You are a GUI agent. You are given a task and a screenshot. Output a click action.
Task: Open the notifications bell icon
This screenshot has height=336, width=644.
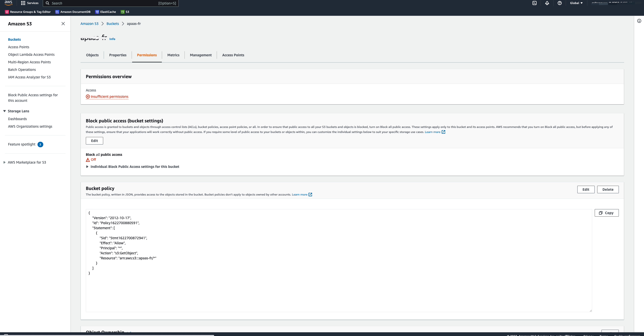tap(547, 3)
